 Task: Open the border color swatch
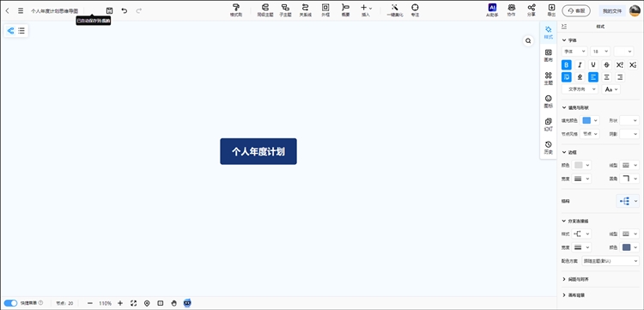[581, 165]
